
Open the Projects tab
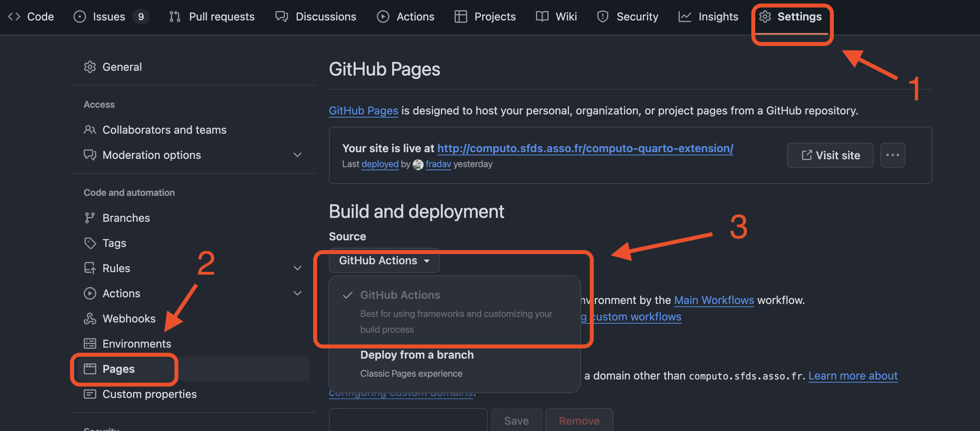pos(485,17)
